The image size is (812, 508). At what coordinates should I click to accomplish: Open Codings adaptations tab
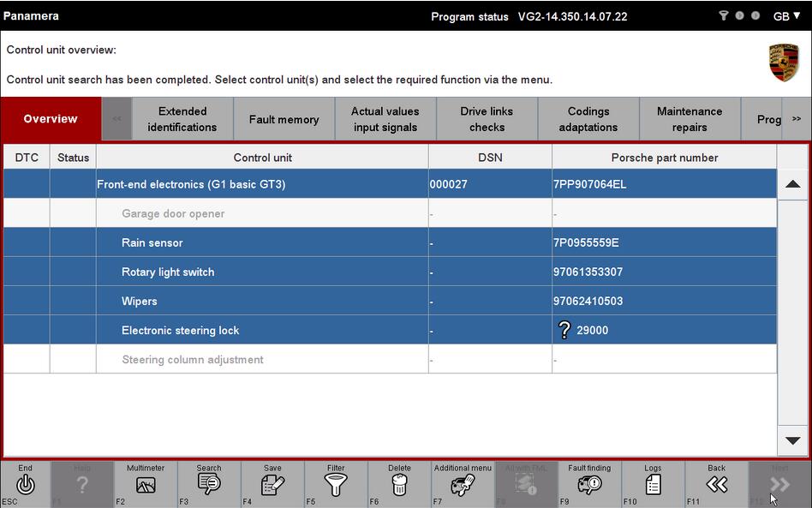588,119
